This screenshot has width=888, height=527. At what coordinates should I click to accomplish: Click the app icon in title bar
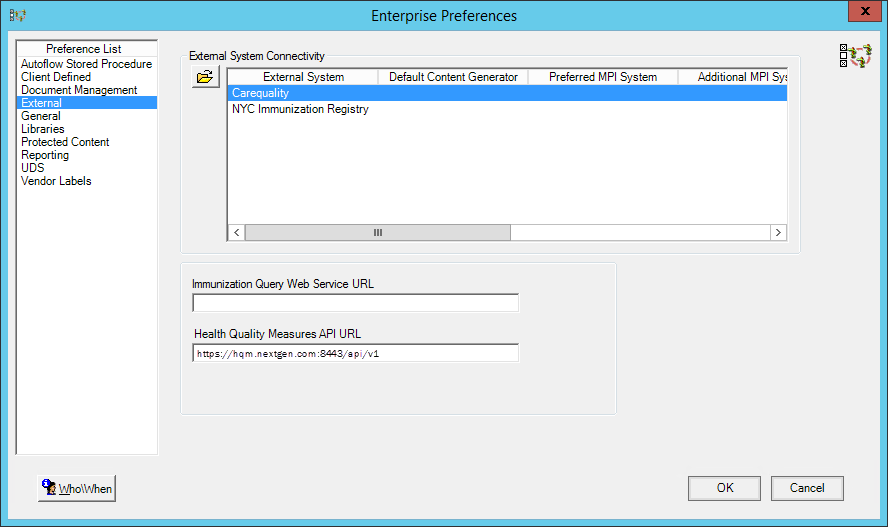coord(18,15)
